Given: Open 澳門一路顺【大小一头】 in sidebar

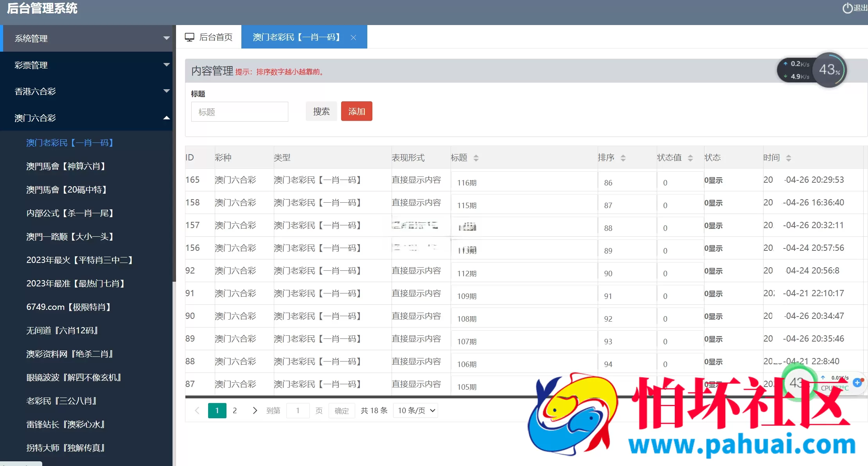Looking at the screenshot, I should (x=70, y=237).
